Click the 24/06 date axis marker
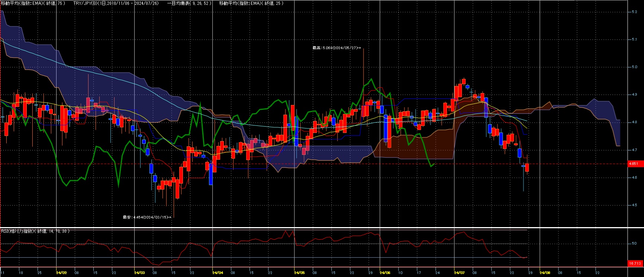This screenshot has width=644, height=277. pyautogui.click(x=385, y=273)
